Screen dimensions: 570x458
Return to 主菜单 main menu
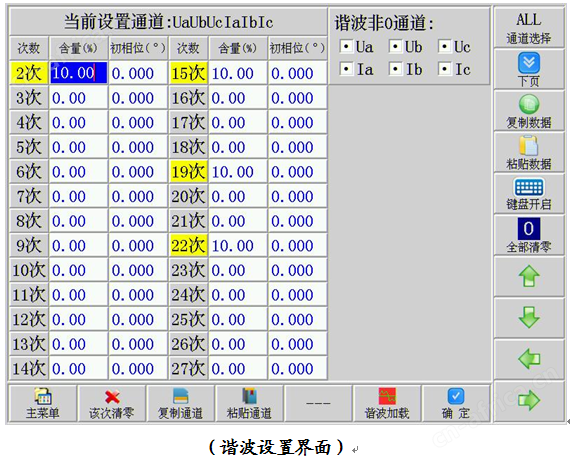point(43,403)
